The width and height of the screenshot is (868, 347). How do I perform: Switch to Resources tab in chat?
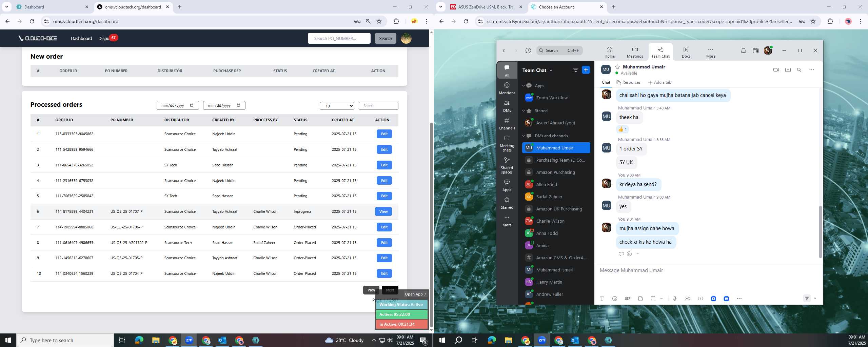point(628,82)
